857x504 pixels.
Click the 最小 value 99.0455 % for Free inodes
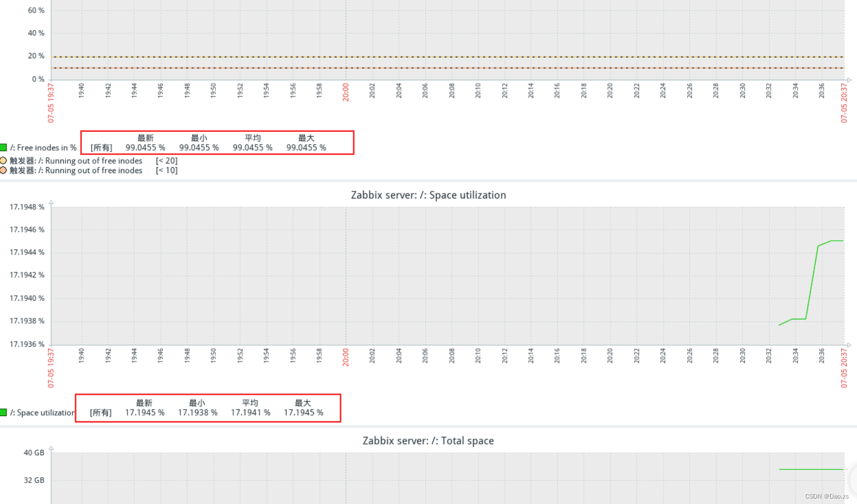click(199, 147)
